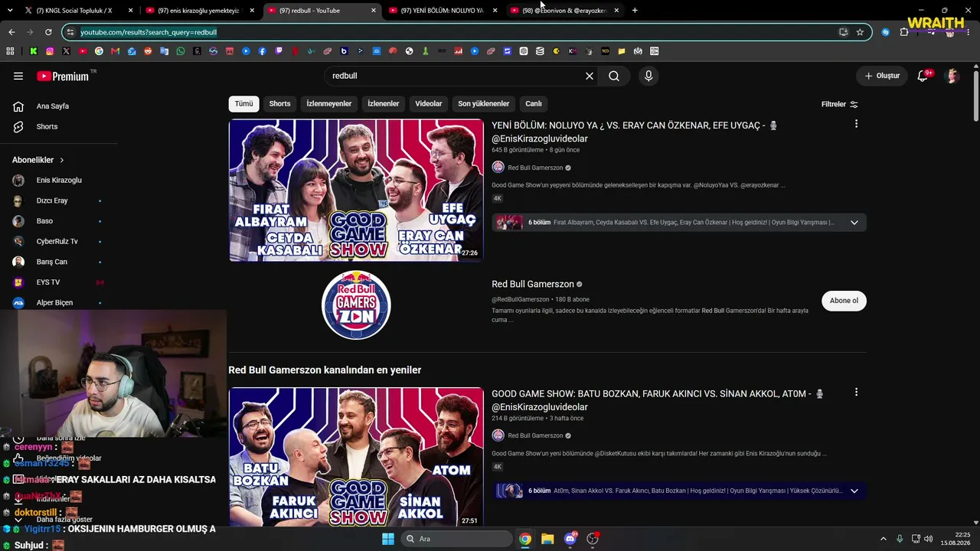Show hidden system tray icons

(x=883, y=539)
